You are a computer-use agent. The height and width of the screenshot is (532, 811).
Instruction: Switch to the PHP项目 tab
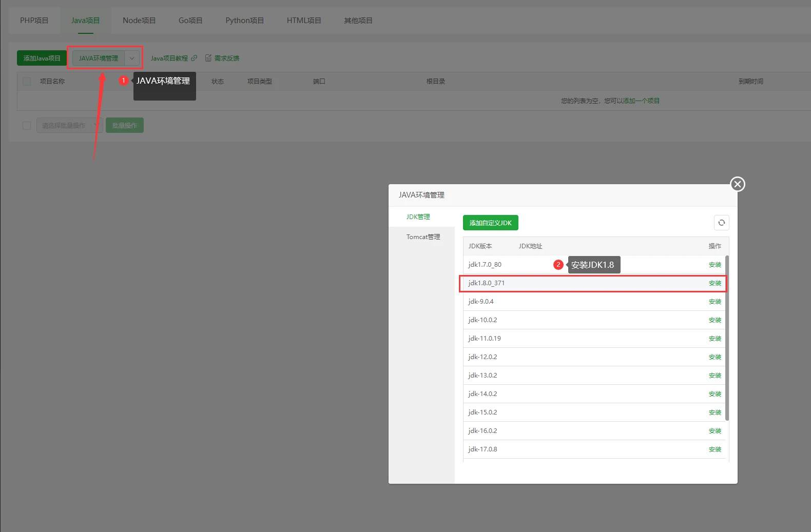(34, 21)
